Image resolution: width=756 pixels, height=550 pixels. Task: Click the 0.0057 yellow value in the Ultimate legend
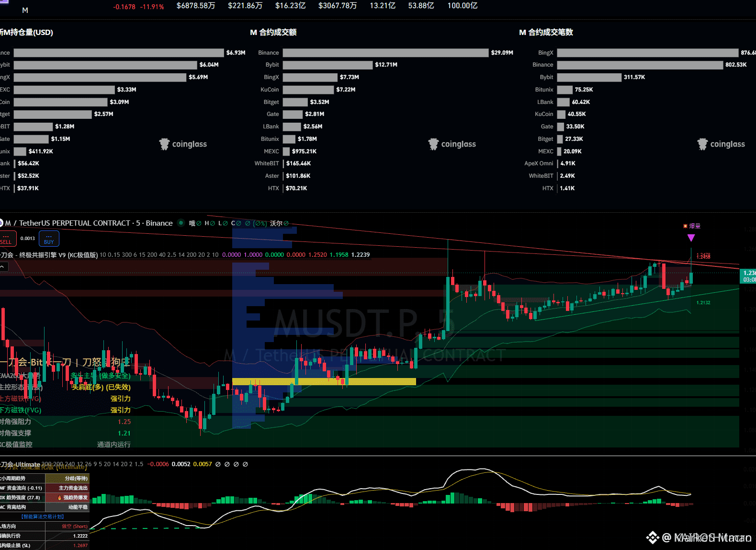pos(203,464)
